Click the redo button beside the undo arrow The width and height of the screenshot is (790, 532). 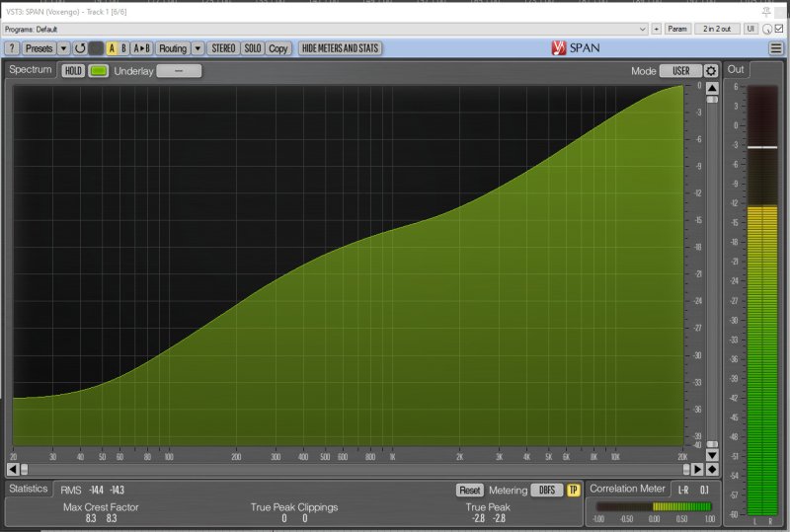(x=96, y=48)
